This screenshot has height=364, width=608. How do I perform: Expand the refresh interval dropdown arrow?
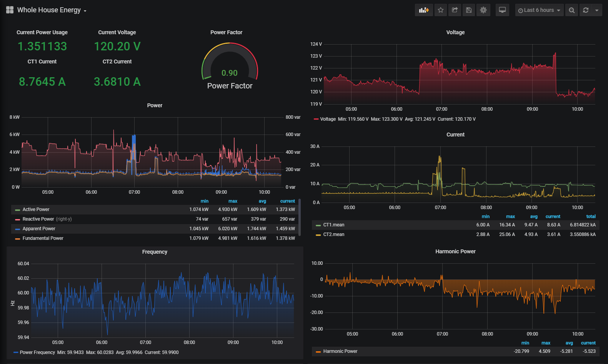(597, 10)
